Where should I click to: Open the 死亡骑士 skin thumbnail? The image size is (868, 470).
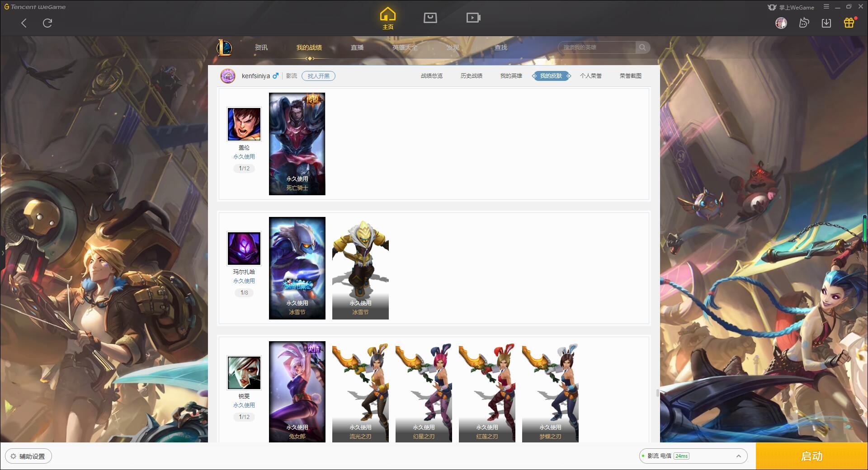pyautogui.click(x=297, y=144)
